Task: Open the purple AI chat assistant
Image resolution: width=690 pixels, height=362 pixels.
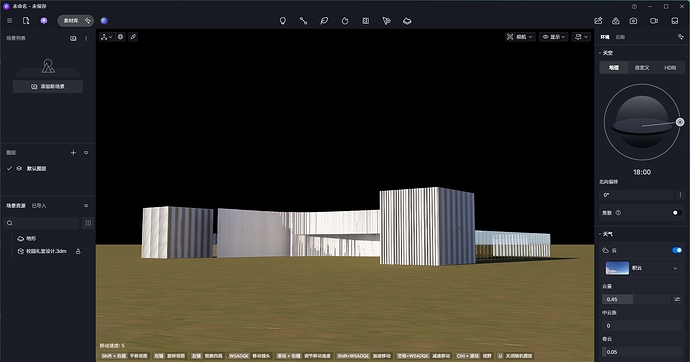Action: 44,21
